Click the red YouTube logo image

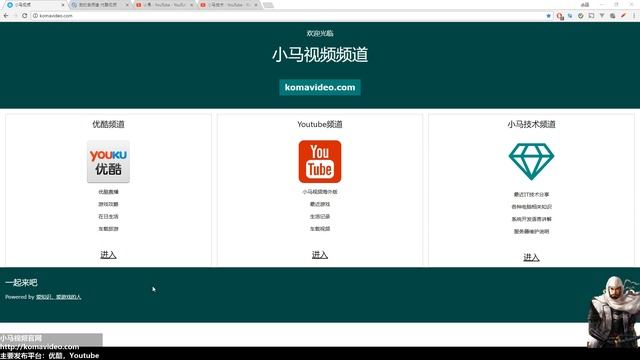(320, 162)
